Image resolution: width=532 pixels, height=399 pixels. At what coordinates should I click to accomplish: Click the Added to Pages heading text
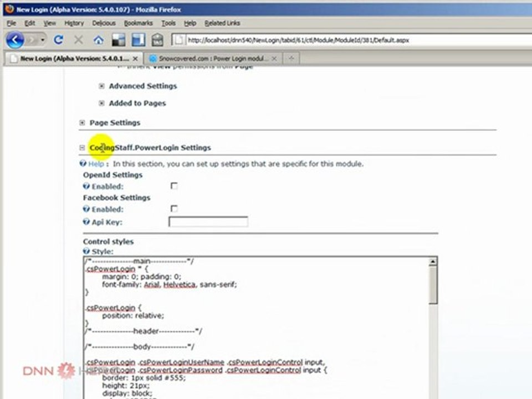(x=137, y=103)
